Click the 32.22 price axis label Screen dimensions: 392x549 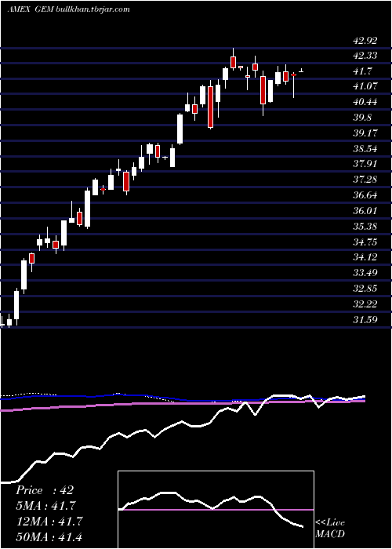tap(365, 304)
